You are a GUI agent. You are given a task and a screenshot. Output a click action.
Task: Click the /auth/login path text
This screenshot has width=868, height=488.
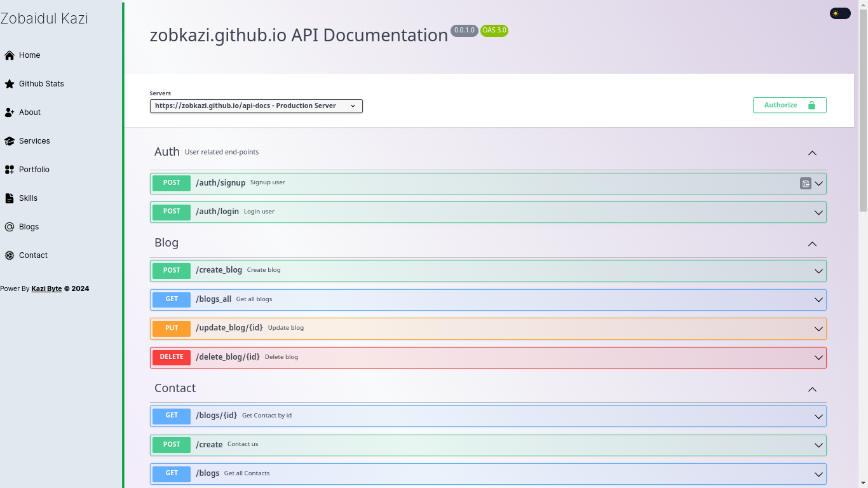(217, 212)
